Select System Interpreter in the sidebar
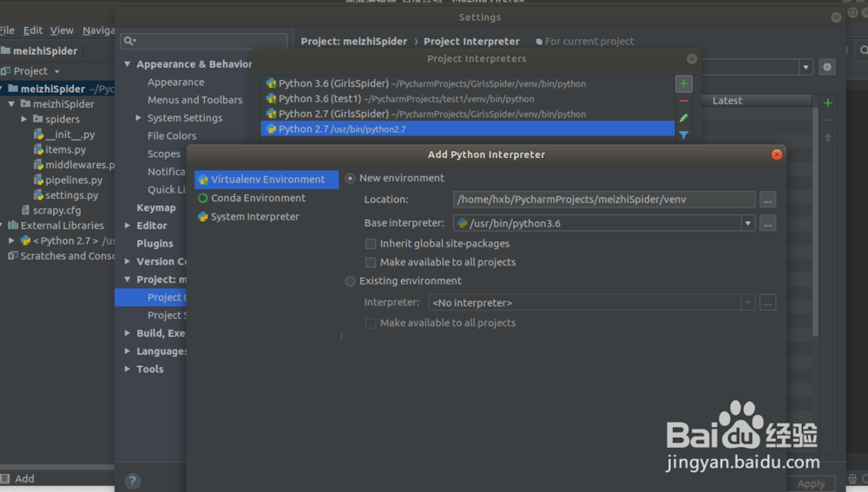868x492 pixels. pos(254,217)
